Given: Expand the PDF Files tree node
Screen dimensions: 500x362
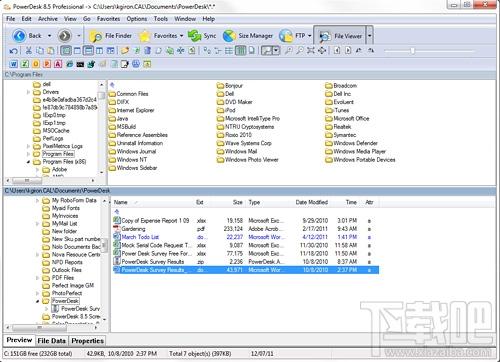Looking at the screenshot, I should click(x=38, y=278).
